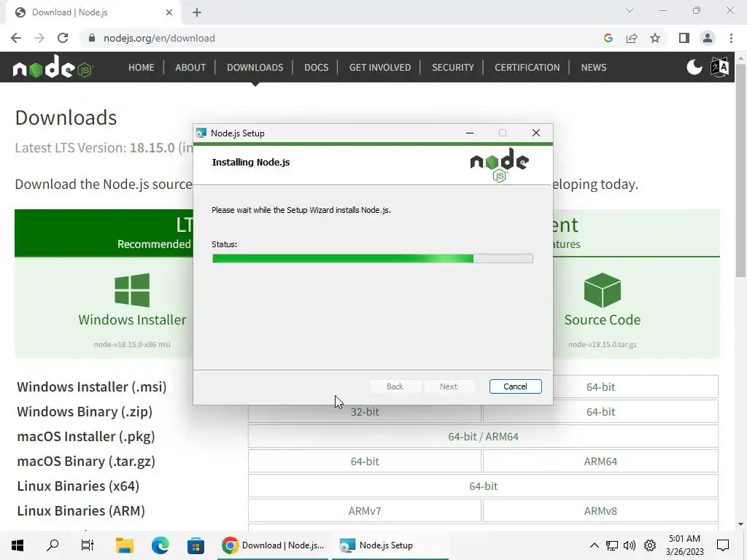747x560 pixels.
Task: Show hidden system tray icons
Action: pos(594,545)
